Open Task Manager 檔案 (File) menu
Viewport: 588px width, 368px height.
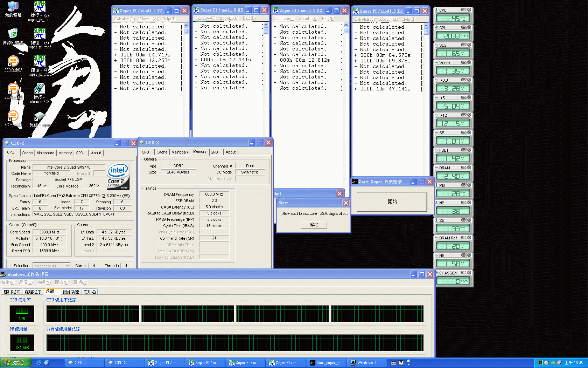coord(8,282)
